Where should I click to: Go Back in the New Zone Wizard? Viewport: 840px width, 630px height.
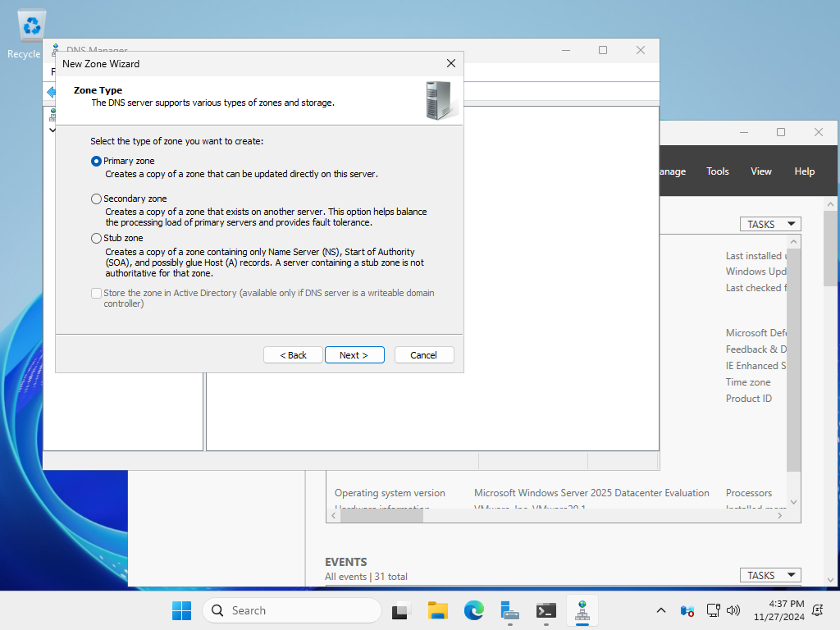point(293,355)
